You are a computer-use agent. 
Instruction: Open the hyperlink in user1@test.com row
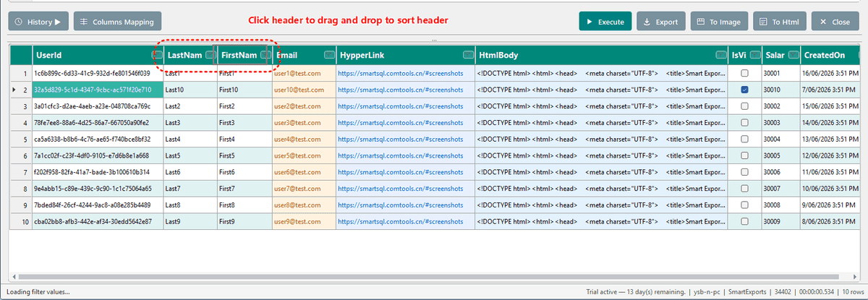coord(400,73)
